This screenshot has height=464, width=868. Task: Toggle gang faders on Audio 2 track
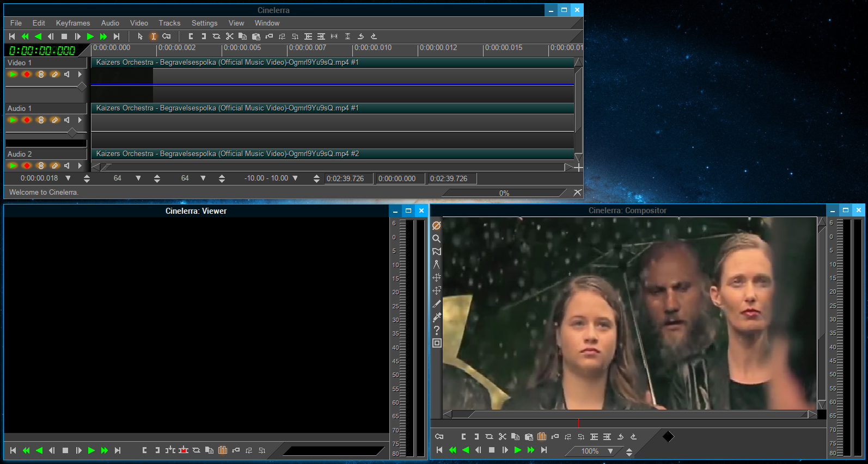coord(40,165)
